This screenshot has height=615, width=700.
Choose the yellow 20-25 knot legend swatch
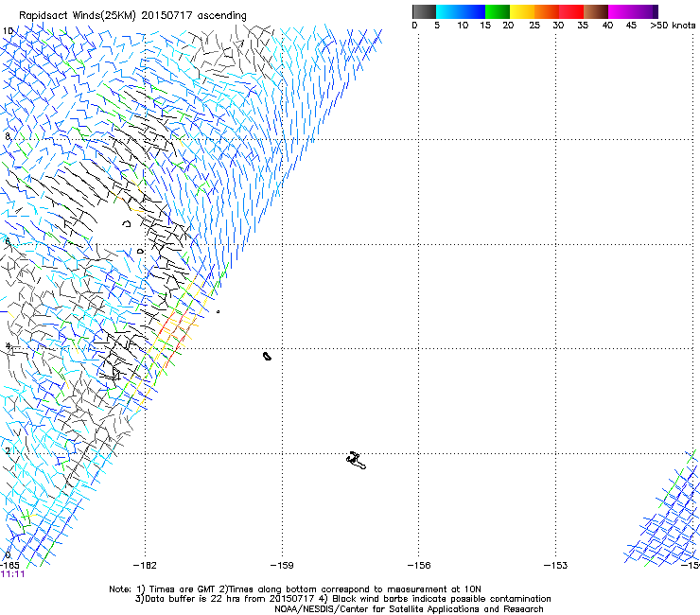click(522, 11)
